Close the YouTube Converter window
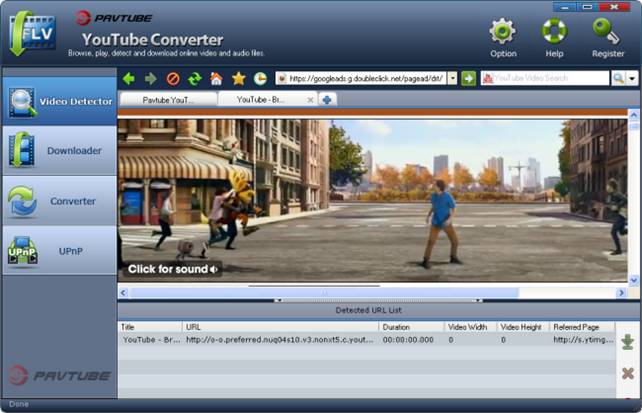642x413 pixels. 614,7
